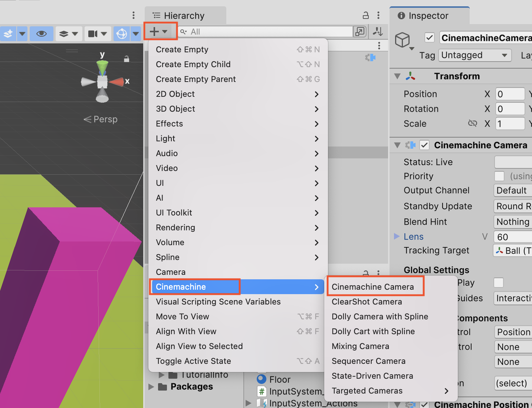This screenshot has height=408, width=532.
Task: Toggle the scene visibility eye icon
Action: point(41,33)
